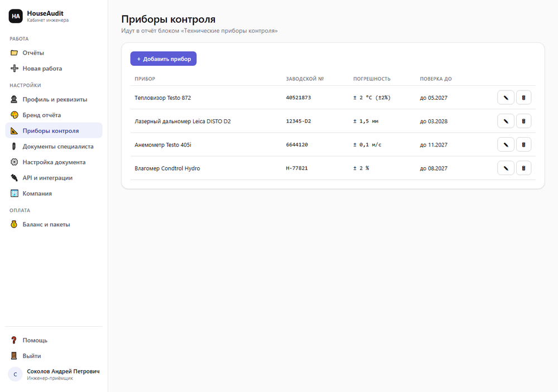Open Бренд отчёта settings
Image resolution: width=558 pixels, height=392 pixels.
(54, 115)
